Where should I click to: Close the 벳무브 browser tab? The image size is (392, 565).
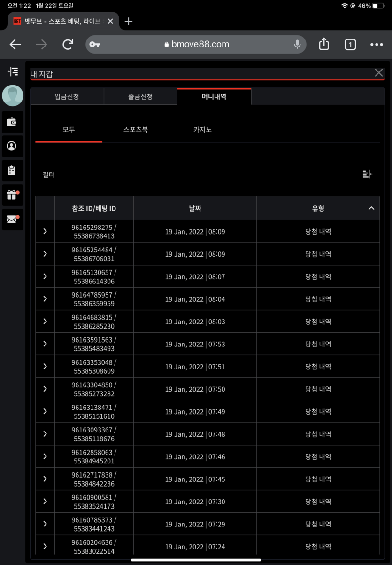point(110,21)
